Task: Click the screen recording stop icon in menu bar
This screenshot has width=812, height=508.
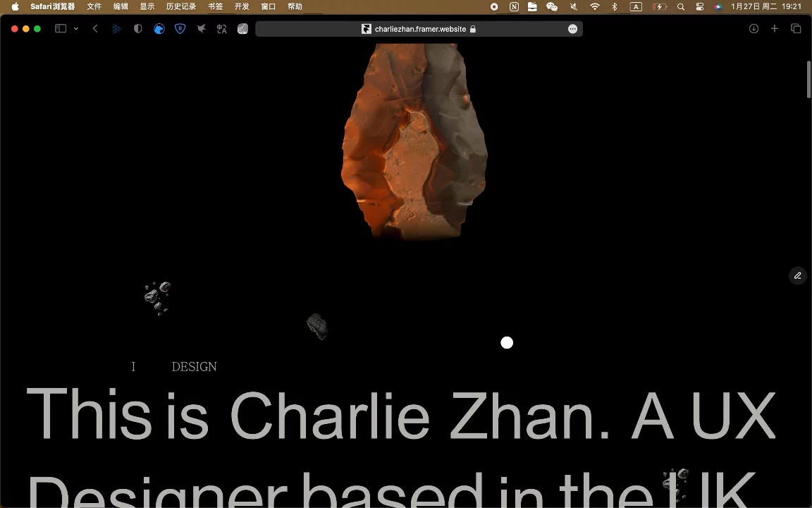Action: (494, 7)
